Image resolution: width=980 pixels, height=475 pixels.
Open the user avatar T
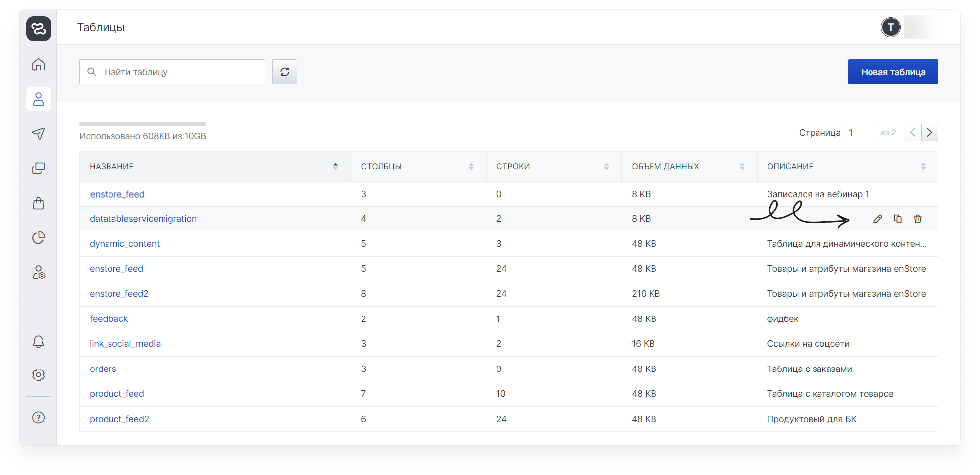pyautogui.click(x=891, y=27)
